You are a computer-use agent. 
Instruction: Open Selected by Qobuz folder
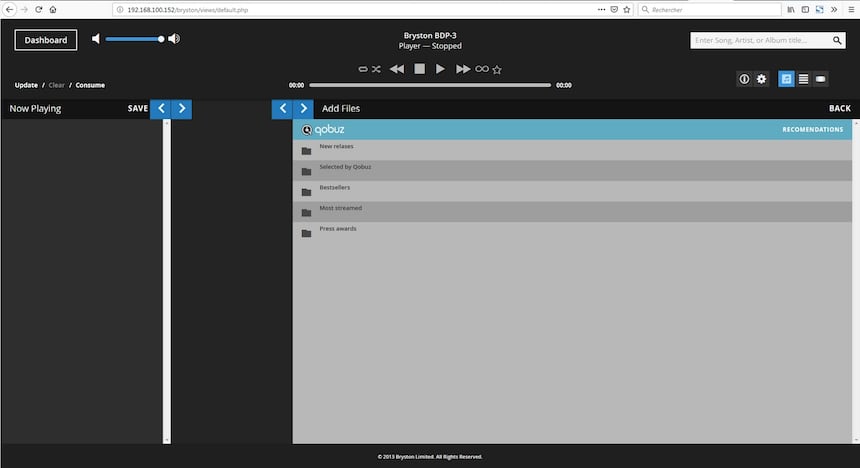pyautogui.click(x=572, y=171)
